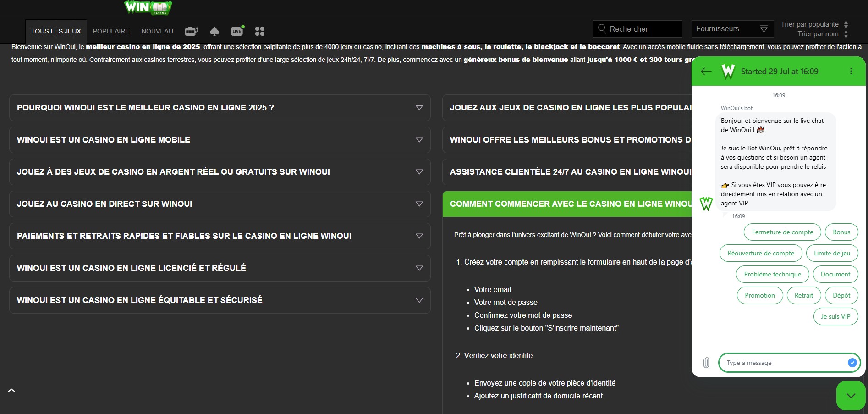Switch to the POPULAIRE tab
Image resolution: width=868 pixels, height=414 pixels.
click(111, 31)
